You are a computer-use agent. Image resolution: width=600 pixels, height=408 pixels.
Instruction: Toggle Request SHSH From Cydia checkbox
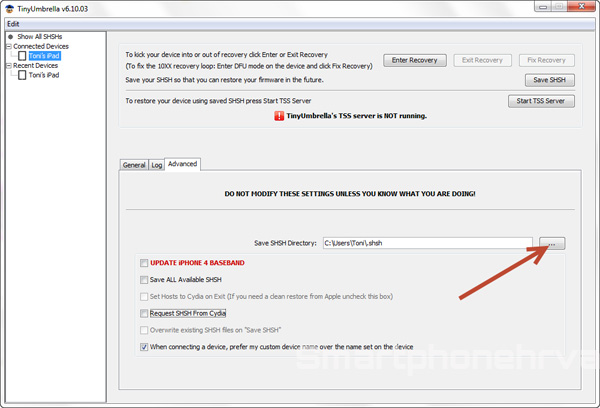click(145, 313)
